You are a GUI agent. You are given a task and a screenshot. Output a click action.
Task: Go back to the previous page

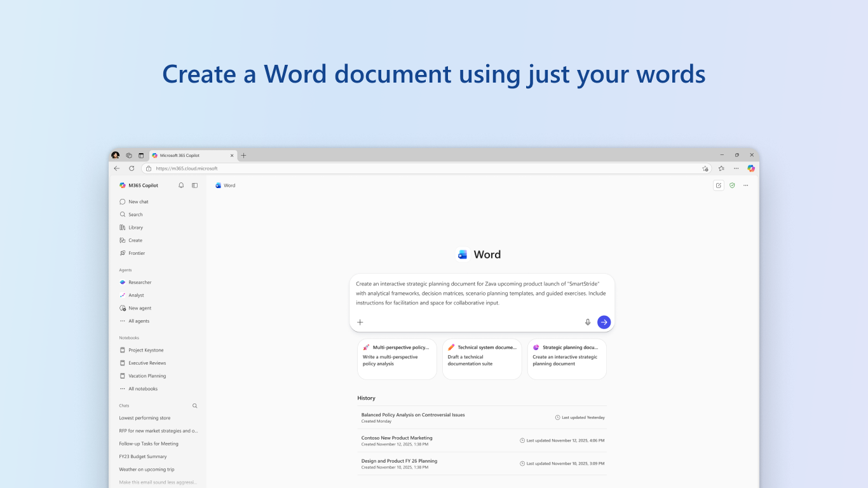(117, 168)
